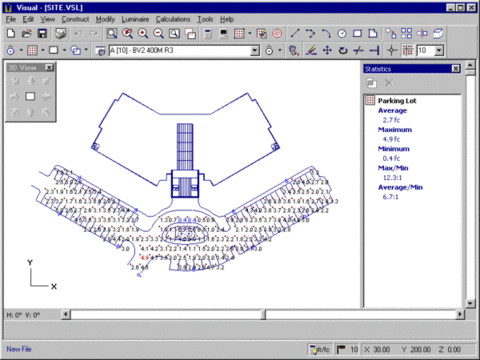
Task: Open the Calculations menu
Action: pyautogui.click(x=173, y=19)
